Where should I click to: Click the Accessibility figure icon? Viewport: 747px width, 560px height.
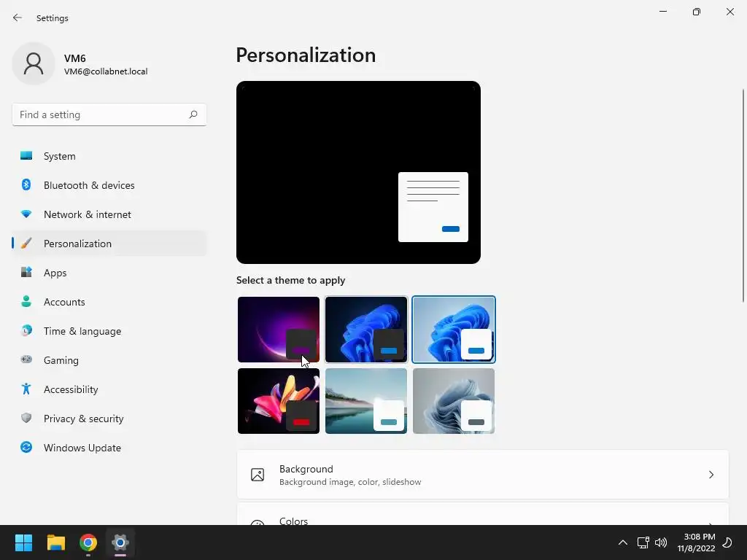tap(26, 389)
